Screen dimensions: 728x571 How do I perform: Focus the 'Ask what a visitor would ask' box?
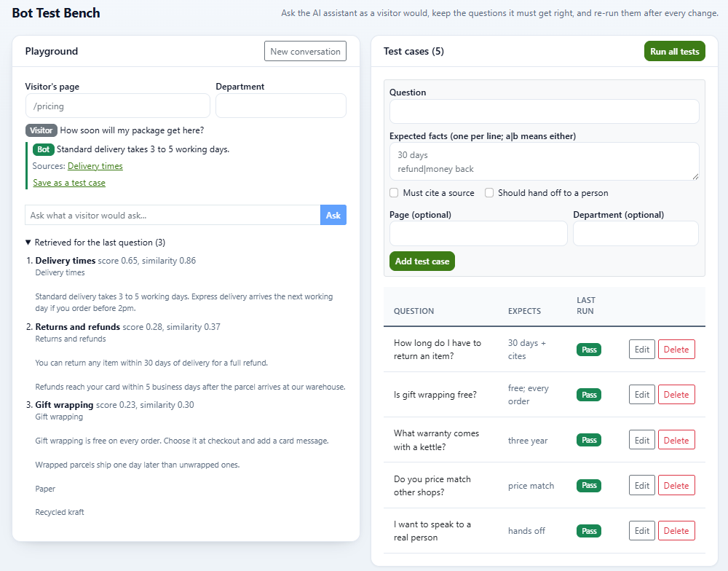click(173, 215)
